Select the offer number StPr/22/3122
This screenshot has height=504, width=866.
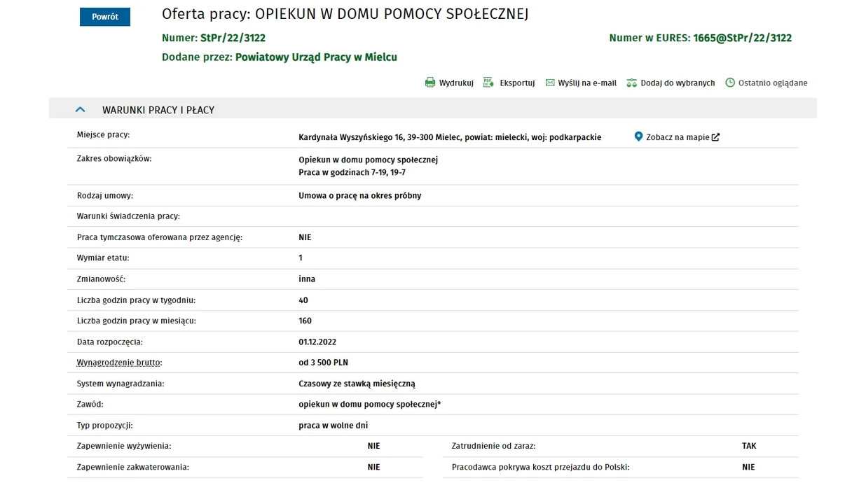[x=233, y=38]
